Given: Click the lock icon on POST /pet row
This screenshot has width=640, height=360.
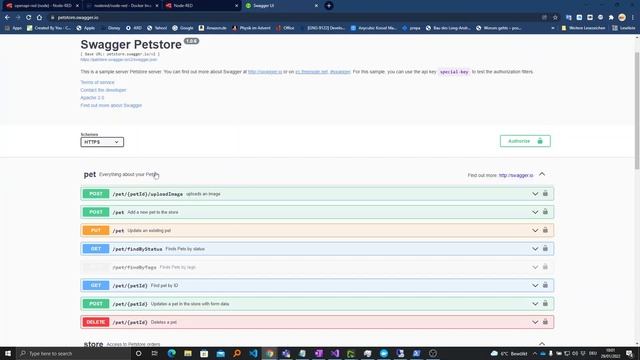Looking at the screenshot, I should (545, 212).
